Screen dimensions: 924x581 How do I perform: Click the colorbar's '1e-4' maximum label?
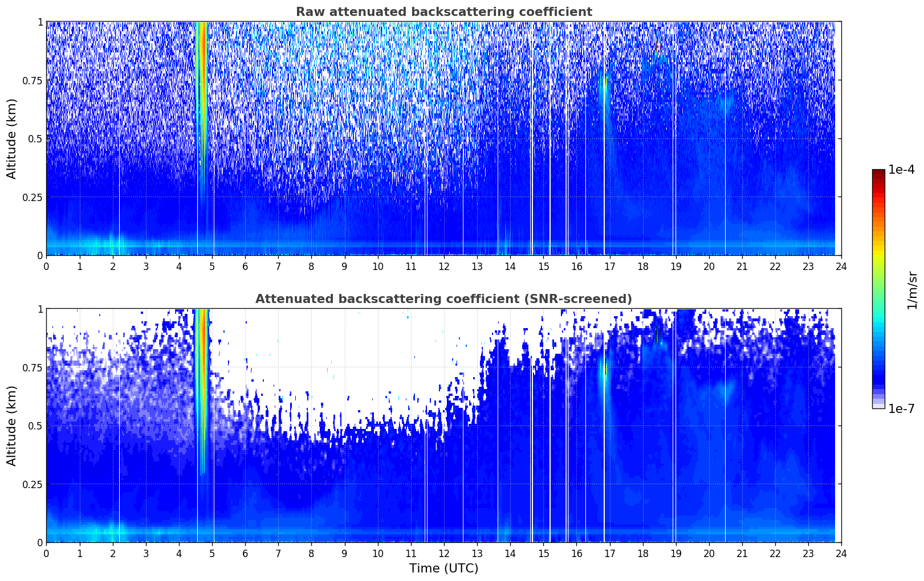(x=901, y=170)
